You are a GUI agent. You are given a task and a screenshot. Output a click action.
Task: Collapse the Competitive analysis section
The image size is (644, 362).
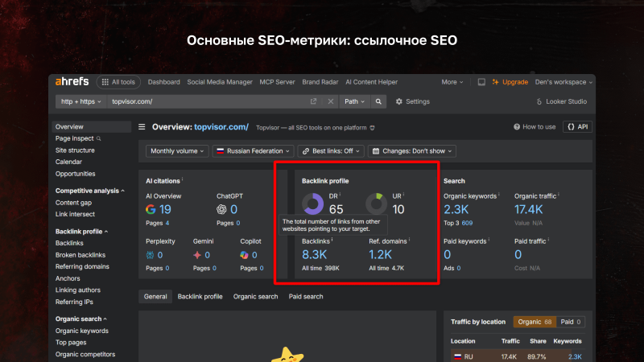[x=90, y=191]
